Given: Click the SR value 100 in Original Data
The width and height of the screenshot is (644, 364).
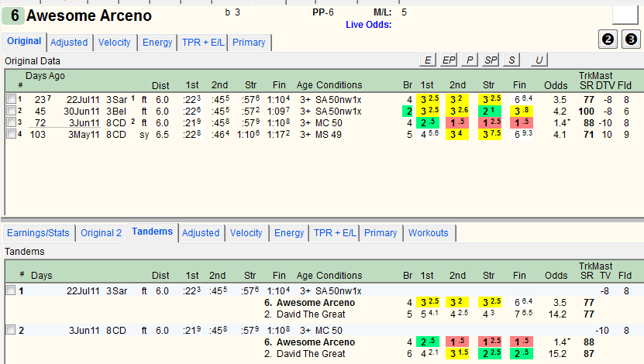Looking at the screenshot, I should tap(586, 112).
